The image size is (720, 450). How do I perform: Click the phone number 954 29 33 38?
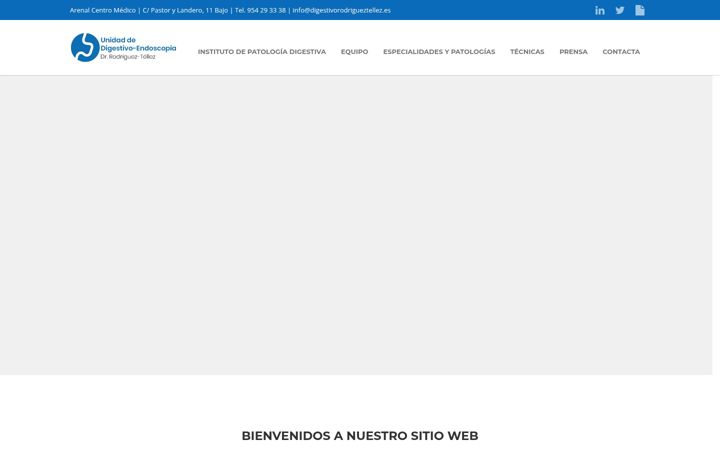click(266, 10)
